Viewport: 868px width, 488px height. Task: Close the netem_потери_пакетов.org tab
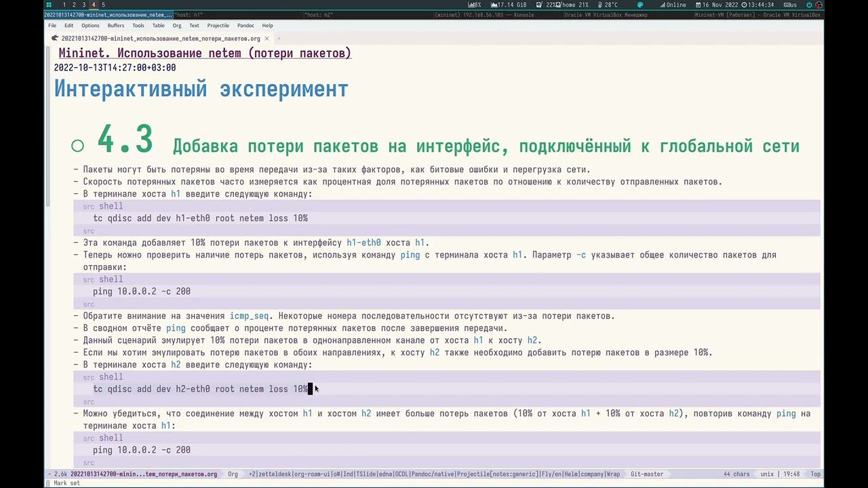(267, 39)
